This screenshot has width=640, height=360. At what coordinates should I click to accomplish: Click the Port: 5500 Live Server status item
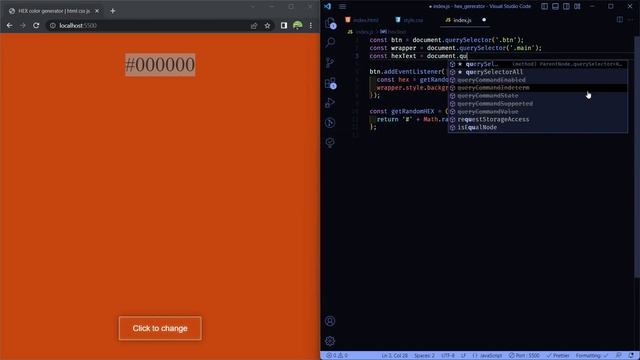point(524,356)
